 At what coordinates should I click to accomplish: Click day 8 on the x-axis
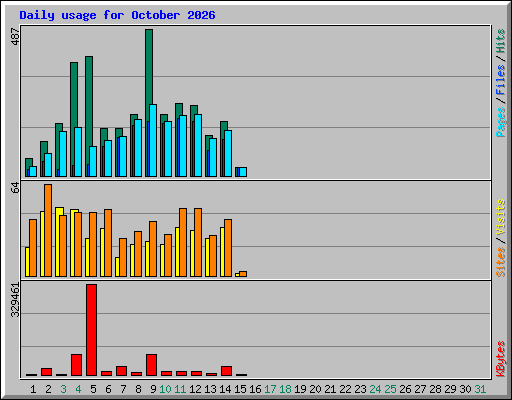pyautogui.click(x=138, y=389)
